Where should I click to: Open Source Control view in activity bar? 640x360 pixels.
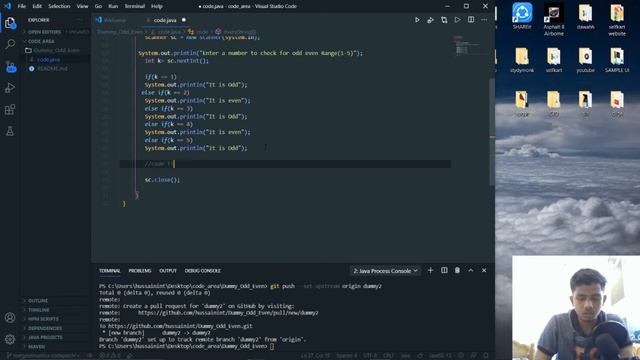[x=11, y=67]
